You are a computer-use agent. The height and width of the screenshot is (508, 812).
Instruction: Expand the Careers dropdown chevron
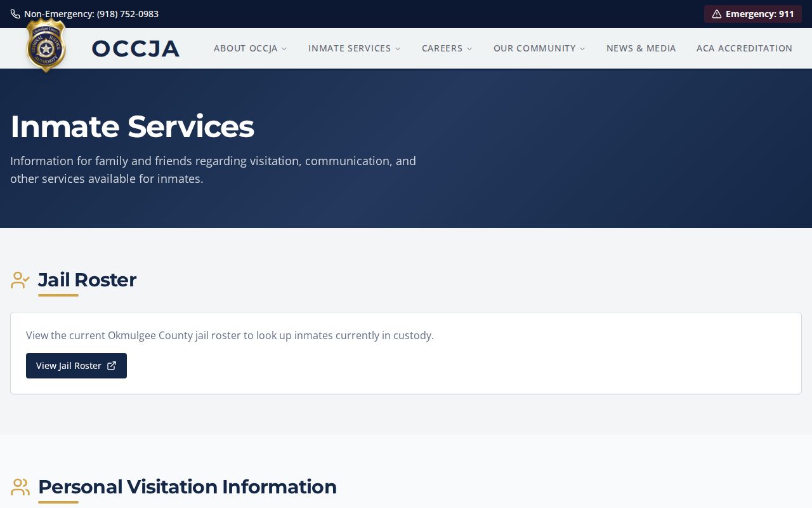469,49
